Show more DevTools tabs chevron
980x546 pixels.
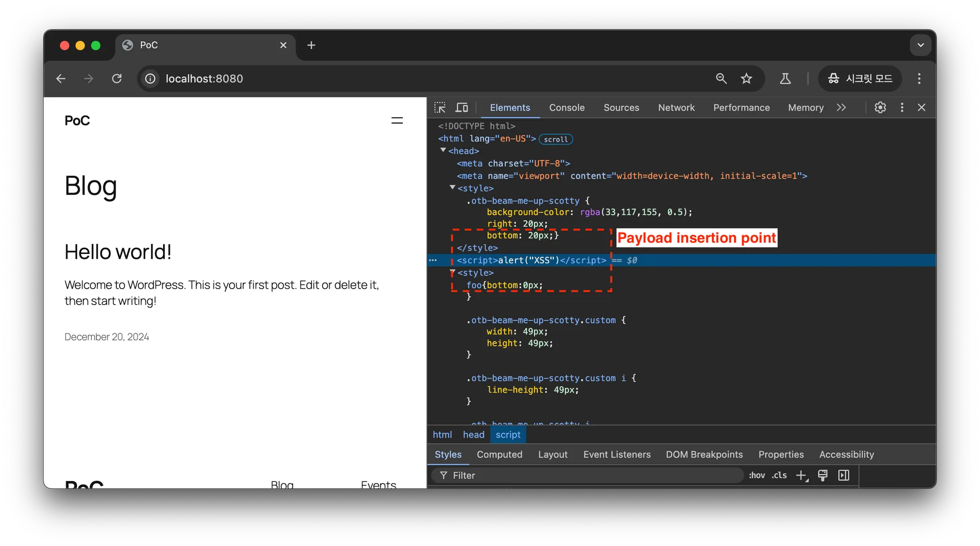click(x=841, y=108)
